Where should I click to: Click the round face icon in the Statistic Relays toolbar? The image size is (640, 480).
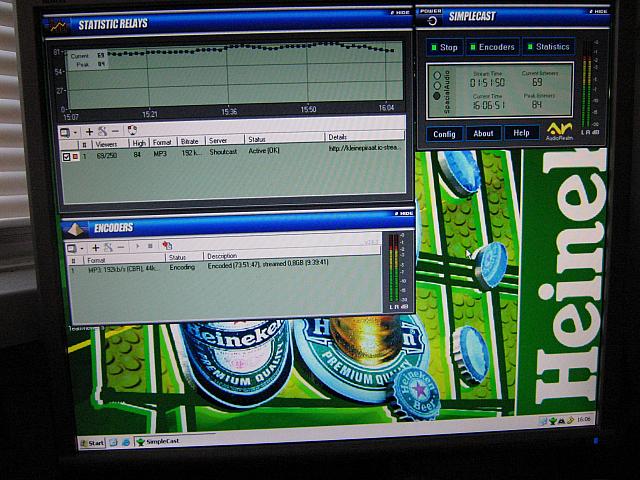tap(132, 130)
